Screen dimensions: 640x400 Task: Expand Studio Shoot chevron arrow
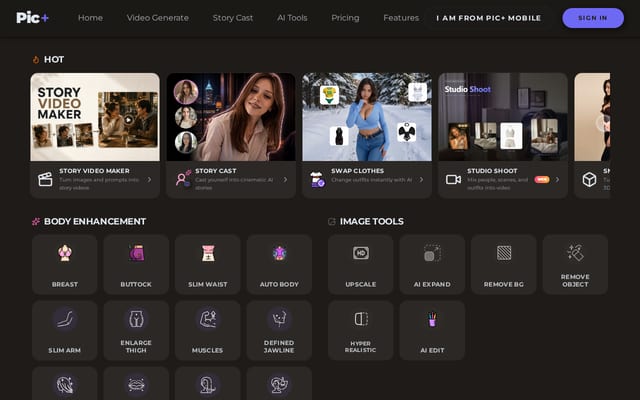[x=557, y=180]
